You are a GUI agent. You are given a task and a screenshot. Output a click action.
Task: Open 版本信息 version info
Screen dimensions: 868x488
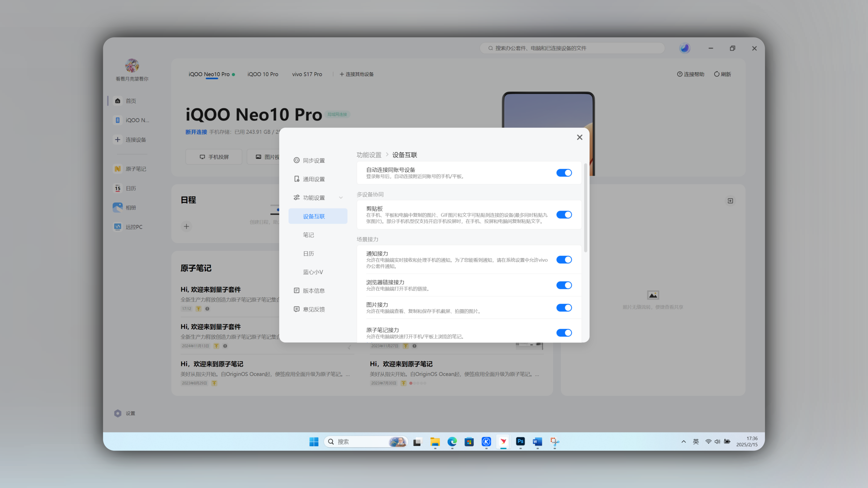[309, 290]
